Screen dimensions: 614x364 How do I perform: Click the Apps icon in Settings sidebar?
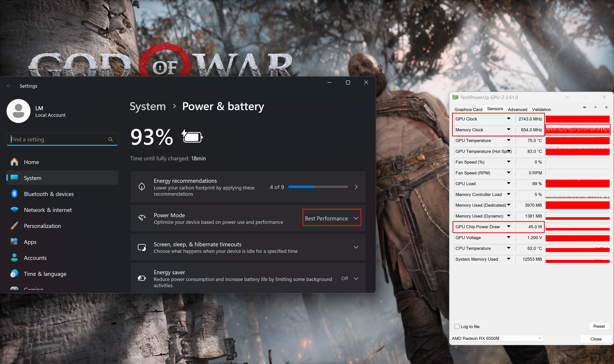pos(14,242)
